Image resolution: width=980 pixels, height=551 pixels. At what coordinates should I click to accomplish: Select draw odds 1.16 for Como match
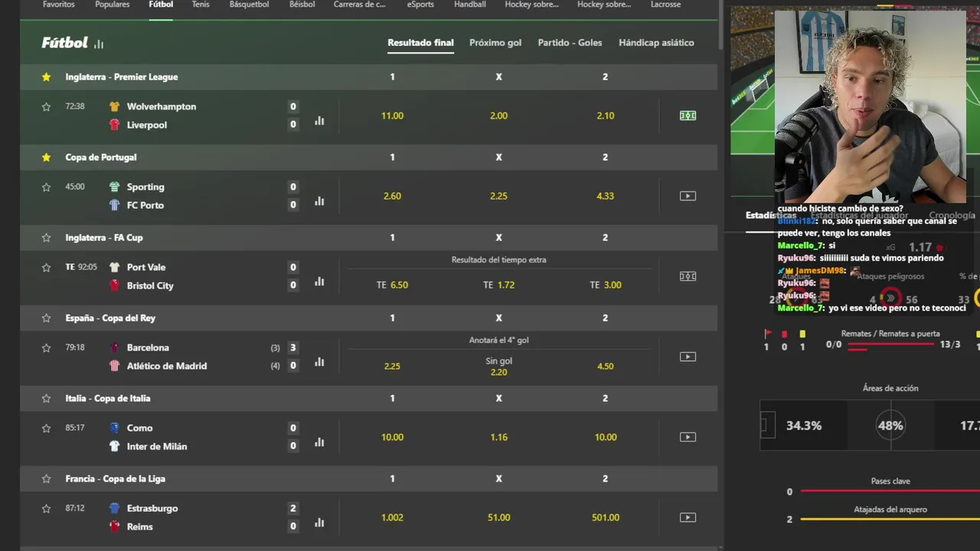(x=498, y=437)
